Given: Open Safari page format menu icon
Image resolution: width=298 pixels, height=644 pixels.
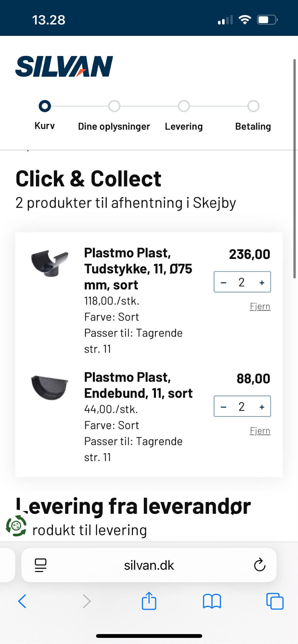Looking at the screenshot, I should 41,565.
